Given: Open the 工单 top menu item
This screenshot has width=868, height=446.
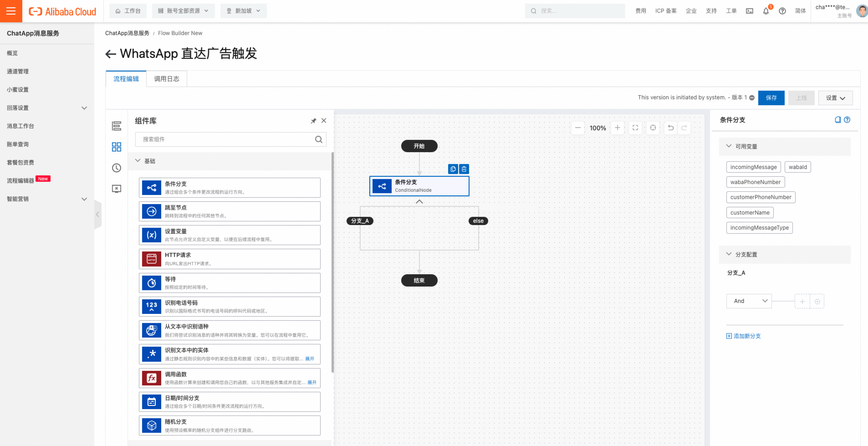Looking at the screenshot, I should pyautogui.click(x=731, y=11).
